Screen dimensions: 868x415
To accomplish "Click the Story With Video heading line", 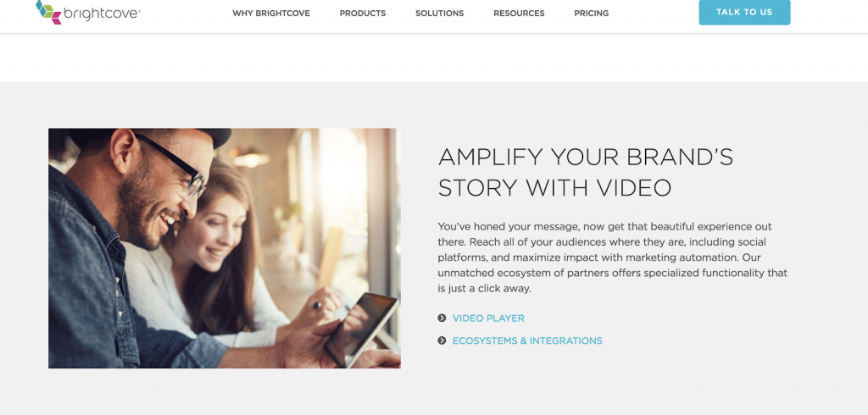I will point(554,188).
